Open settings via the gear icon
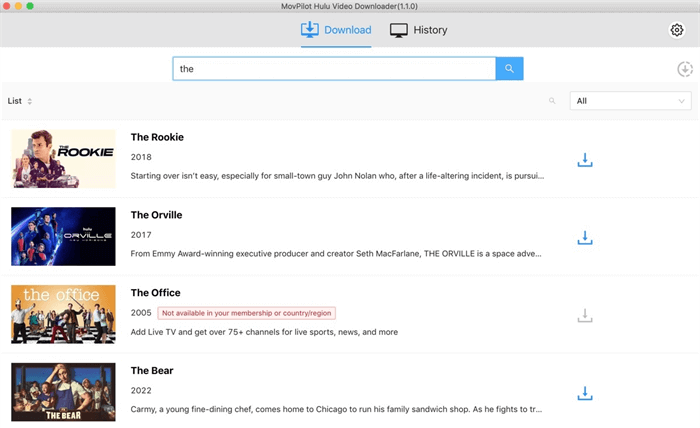The image size is (700, 428). 677,30
